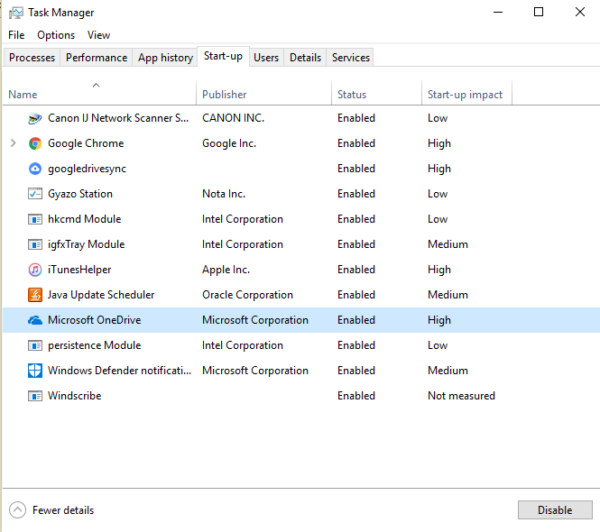Screen dimensions: 600x532
Task: Click the Google Inc. publisher cell
Action: [229, 144]
